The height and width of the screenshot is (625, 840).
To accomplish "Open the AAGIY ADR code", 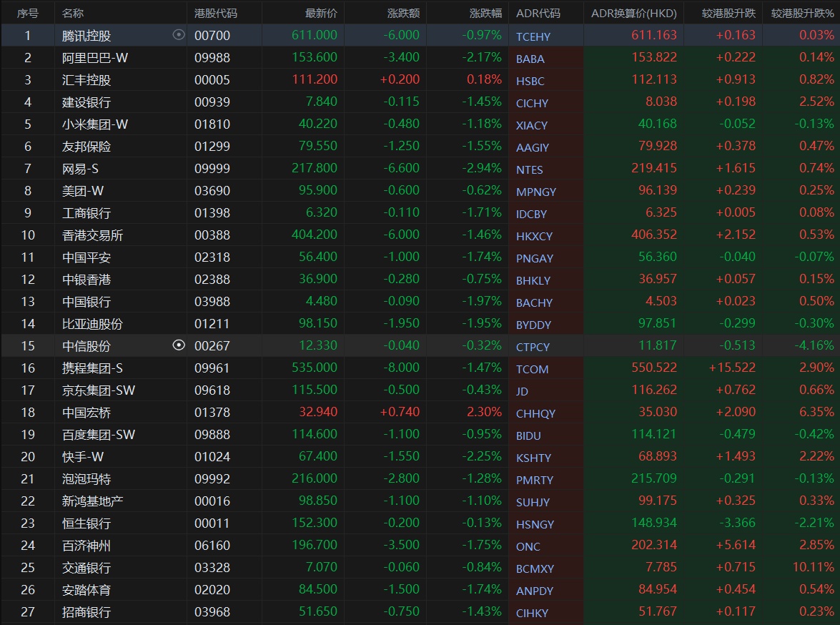I will (533, 148).
